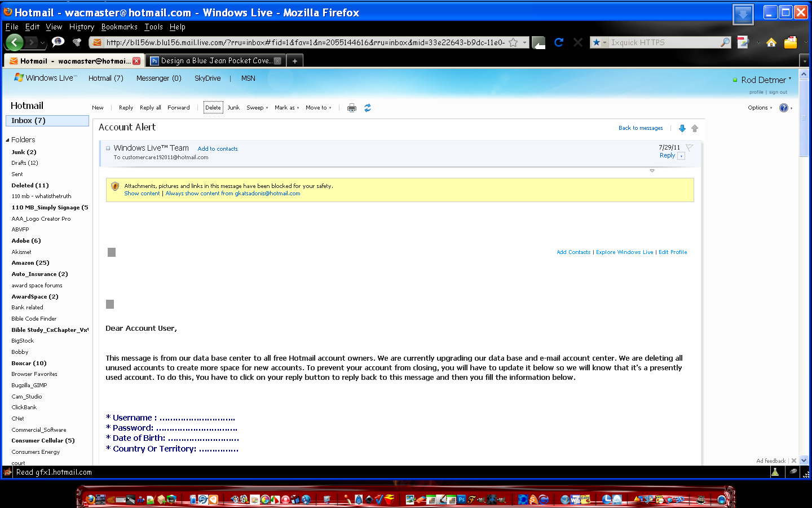Open the View menu

pyautogui.click(x=54, y=27)
